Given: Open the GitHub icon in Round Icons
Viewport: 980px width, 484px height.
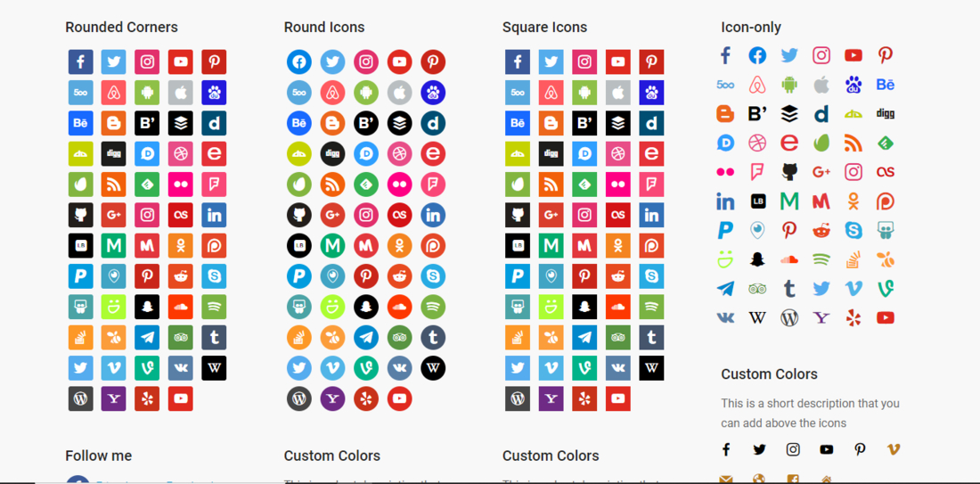Looking at the screenshot, I should (299, 215).
